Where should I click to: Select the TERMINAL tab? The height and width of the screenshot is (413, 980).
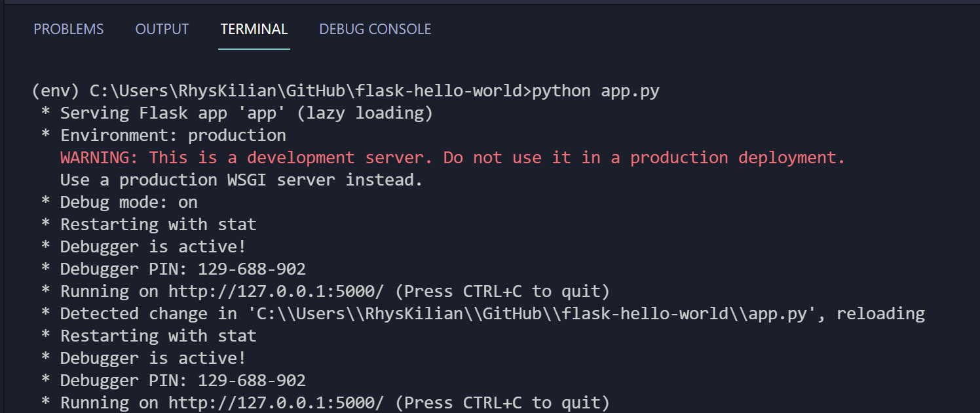coord(254,29)
